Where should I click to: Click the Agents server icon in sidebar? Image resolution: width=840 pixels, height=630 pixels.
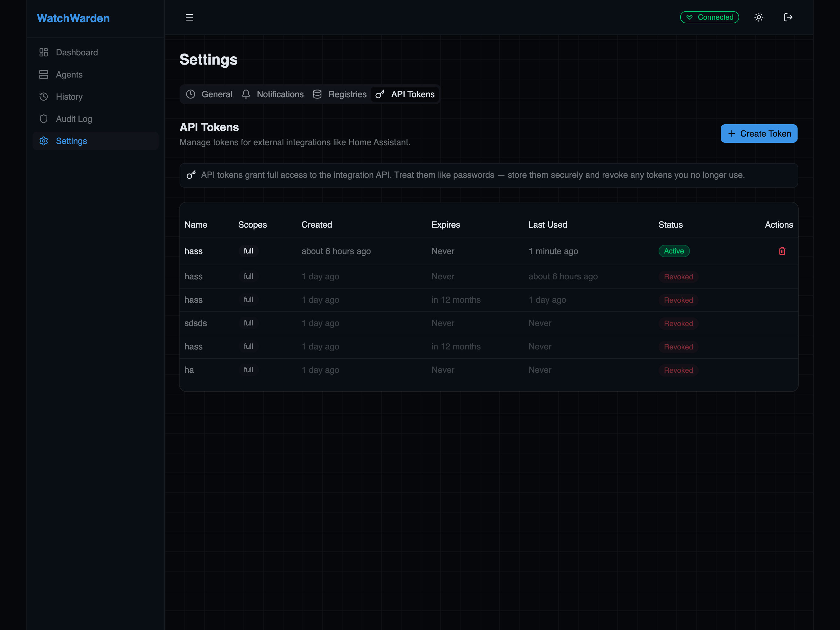pos(44,74)
